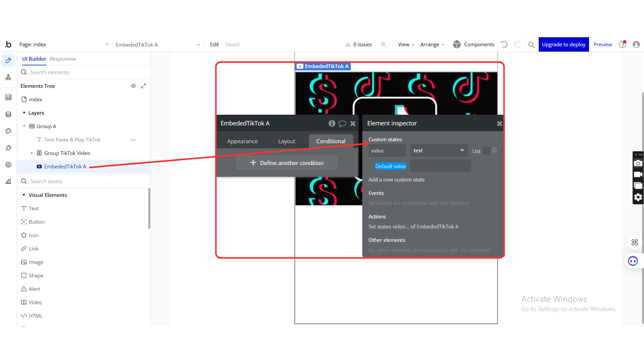Expand the Elements Tree with arrows icon
Image resolution: width=644 pixels, height=363 pixels.
(144, 86)
